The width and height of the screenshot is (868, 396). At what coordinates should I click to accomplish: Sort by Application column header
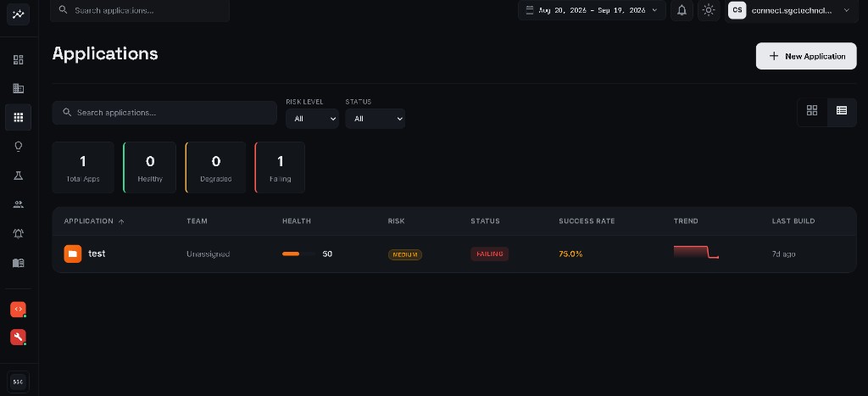click(x=94, y=221)
